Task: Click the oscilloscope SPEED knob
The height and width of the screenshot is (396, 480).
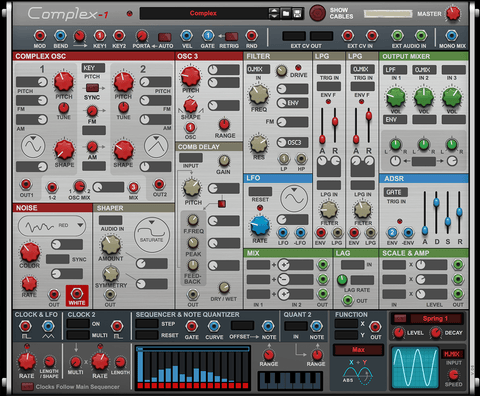Action: 453,375
